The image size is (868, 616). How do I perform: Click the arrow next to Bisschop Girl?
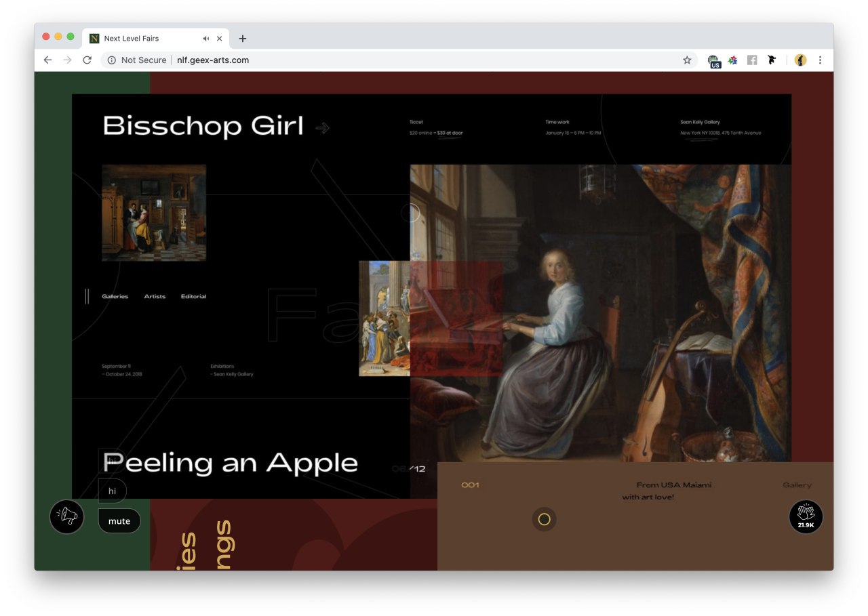coord(323,127)
